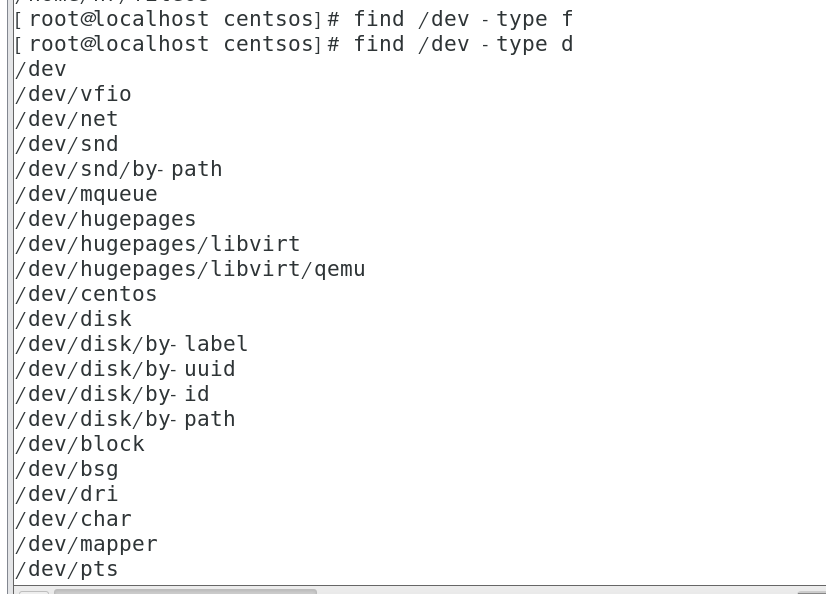826x594 pixels.
Task: Click the /dev/hugepages/libvirt/qemu path
Action: tap(190, 269)
